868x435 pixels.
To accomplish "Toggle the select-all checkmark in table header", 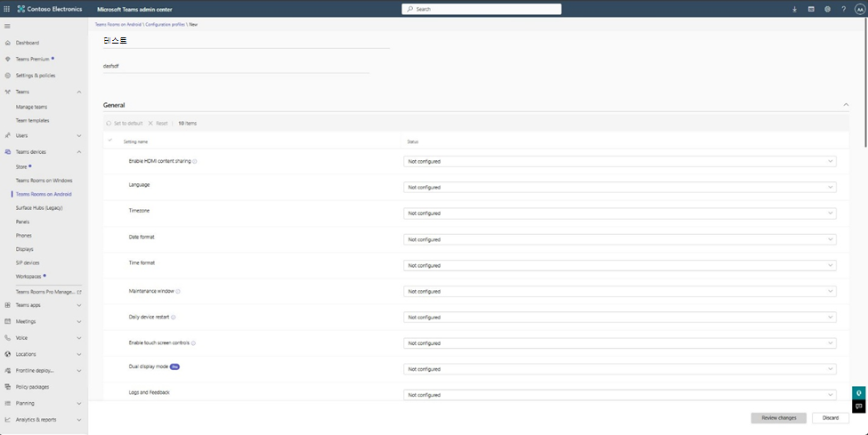I will click(x=110, y=141).
